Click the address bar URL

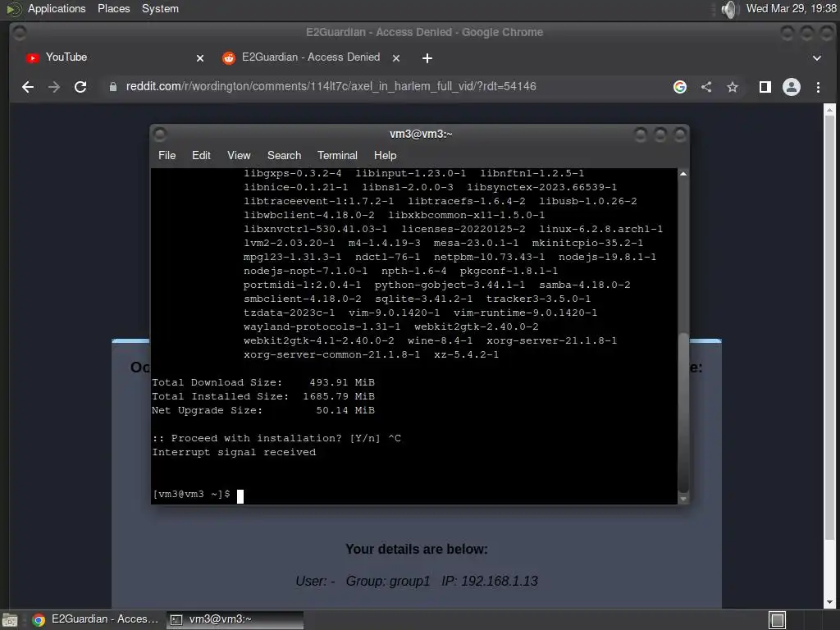coord(331,86)
